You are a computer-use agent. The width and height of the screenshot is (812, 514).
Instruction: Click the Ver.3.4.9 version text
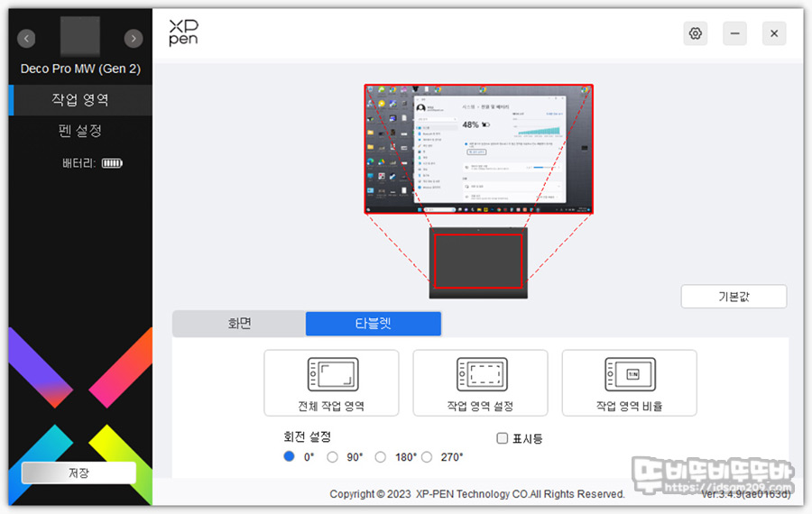(x=746, y=494)
